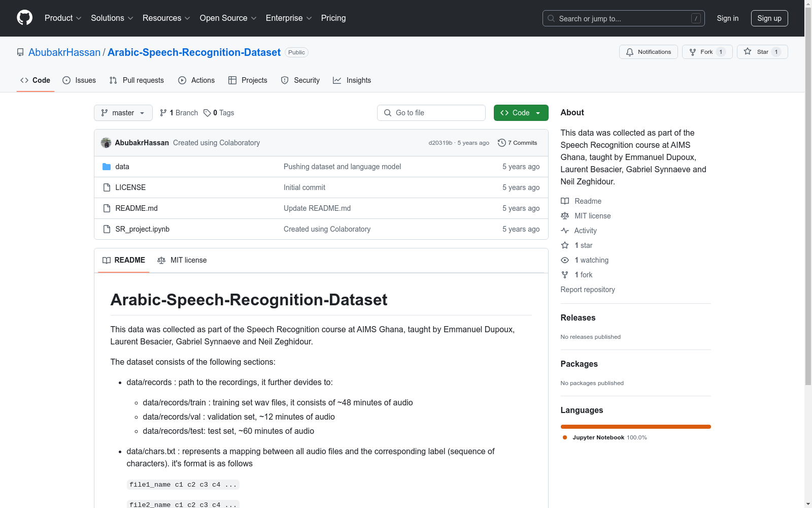Image resolution: width=812 pixels, height=508 pixels.
Task: Expand the Enterprise menu
Action: click(x=289, y=18)
